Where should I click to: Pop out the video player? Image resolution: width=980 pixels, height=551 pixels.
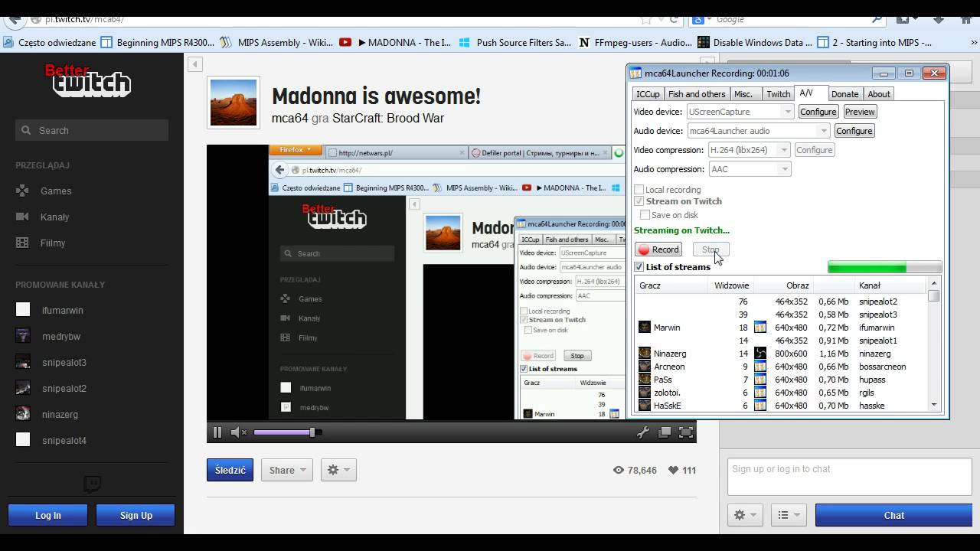coord(665,432)
